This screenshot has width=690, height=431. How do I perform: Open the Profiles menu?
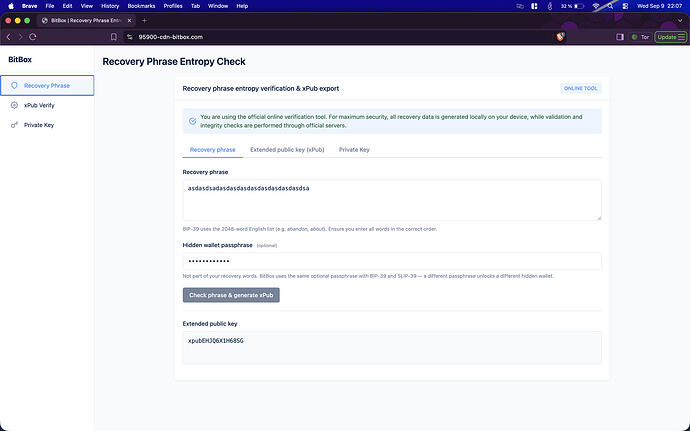tap(173, 6)
